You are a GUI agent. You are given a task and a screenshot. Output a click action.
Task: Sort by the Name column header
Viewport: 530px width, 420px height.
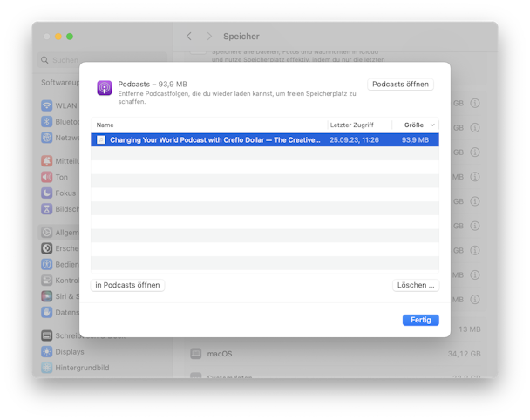[105, 125]
